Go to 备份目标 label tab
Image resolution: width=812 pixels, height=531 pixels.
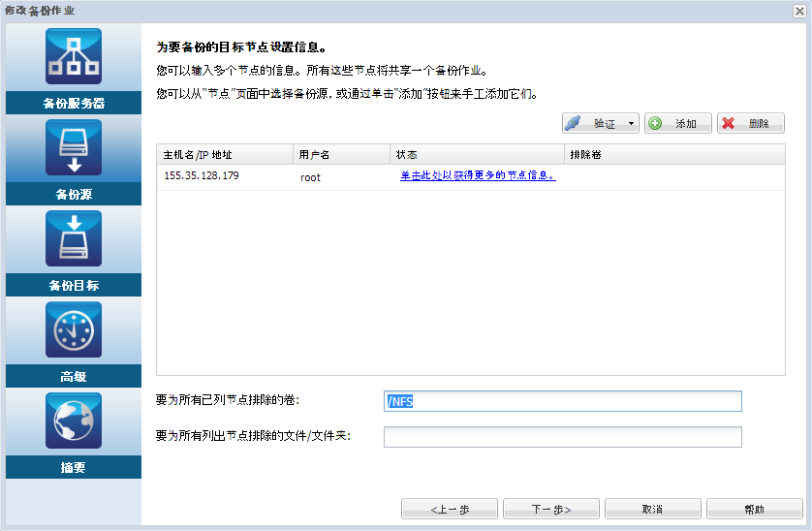pyautogui.click(x=74, y=286)
